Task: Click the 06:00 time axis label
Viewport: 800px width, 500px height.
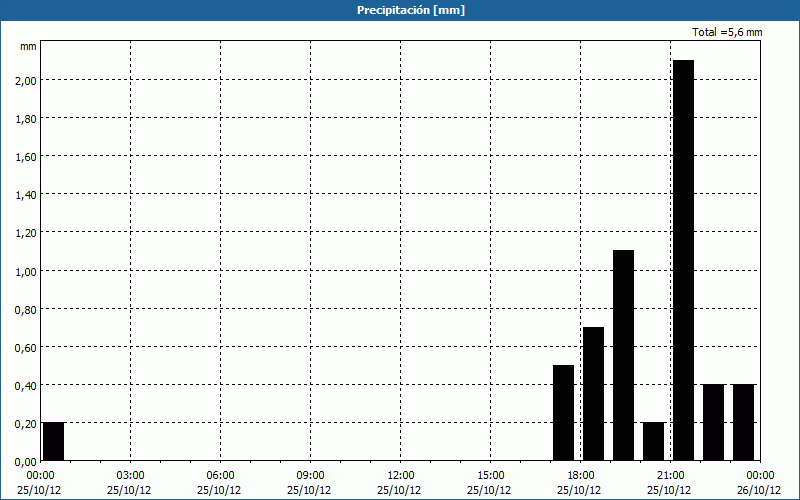Action: pos(220,476)
